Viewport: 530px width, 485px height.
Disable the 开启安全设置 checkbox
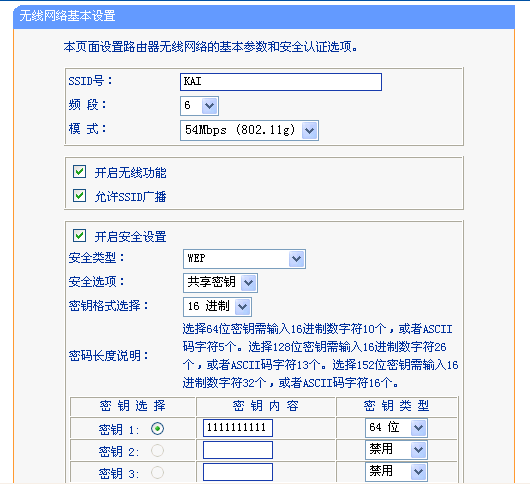(x=79, y=236)
